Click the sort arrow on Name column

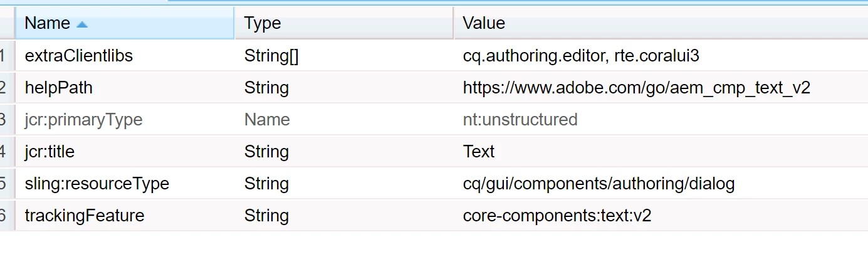click(x=82, y=24)
